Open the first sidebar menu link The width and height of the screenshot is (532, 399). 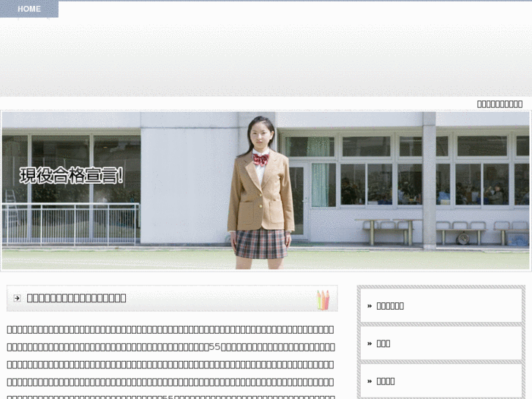[x=390, y=306]
